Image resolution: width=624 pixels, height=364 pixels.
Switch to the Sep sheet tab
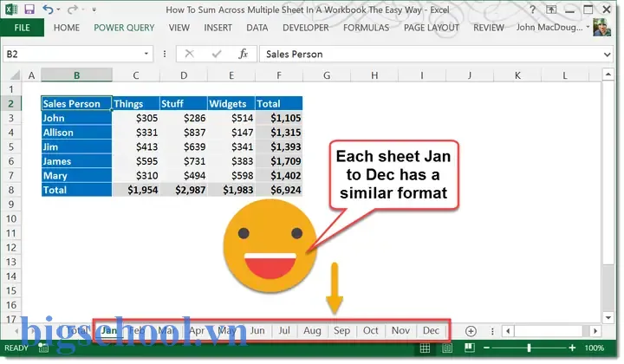pos(341,330)
